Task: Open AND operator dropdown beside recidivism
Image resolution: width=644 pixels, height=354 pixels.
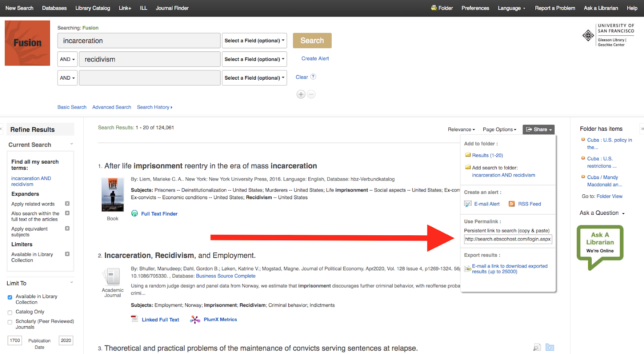Action: [67, 59]
